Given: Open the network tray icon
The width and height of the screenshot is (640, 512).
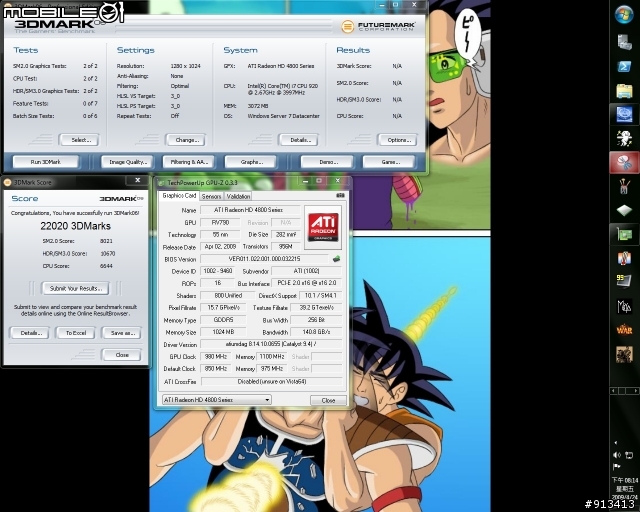Looking at the screenshot, I should click(x=629, y=455).
